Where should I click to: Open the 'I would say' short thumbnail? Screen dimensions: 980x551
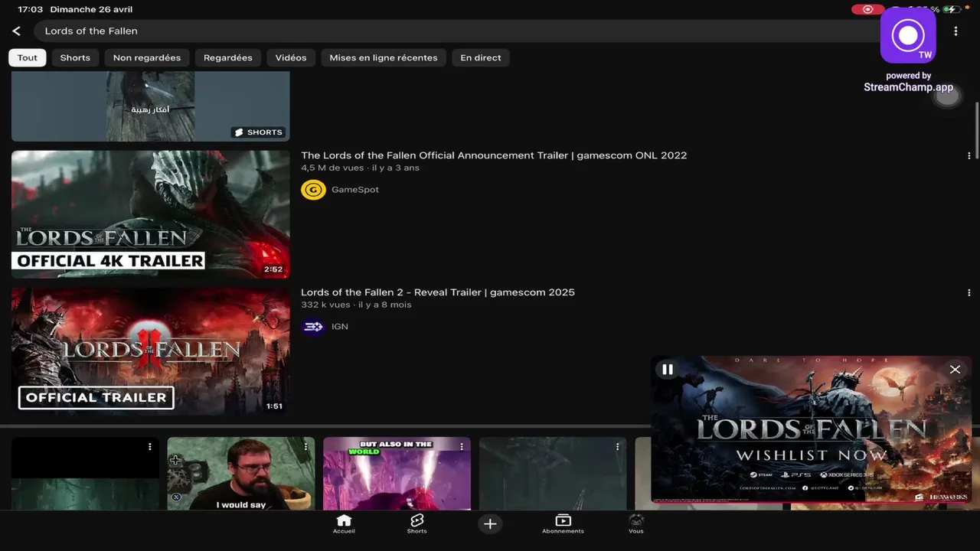coord(241,474)
